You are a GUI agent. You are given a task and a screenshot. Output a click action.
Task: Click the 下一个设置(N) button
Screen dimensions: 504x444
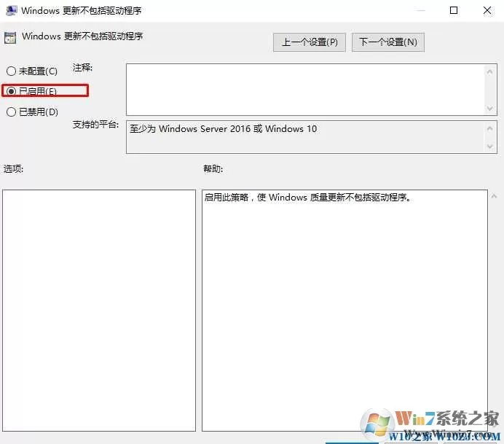[388, 42]
